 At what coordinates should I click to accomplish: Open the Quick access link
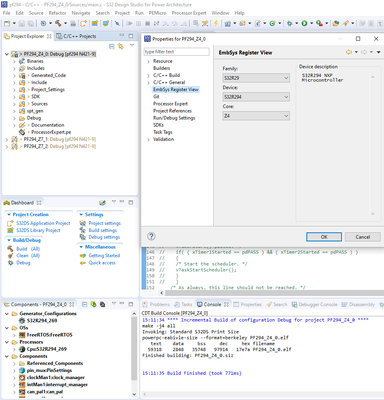(x=102, y=263)
